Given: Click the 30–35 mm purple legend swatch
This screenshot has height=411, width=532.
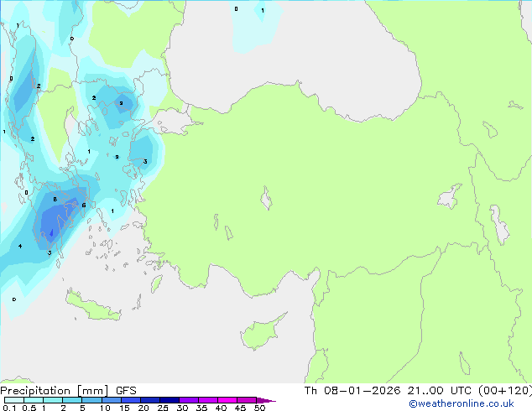Looking at the screenshot, I should [x=189, y=400].
